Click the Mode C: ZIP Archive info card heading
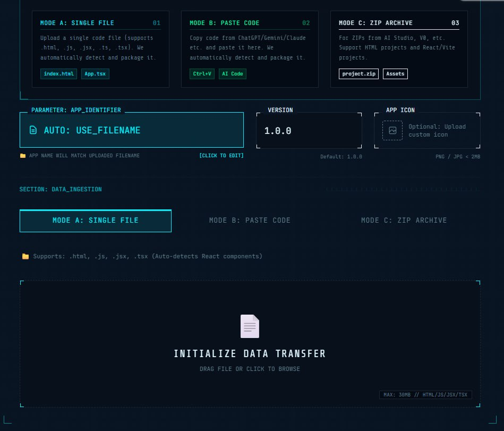This screenshot has width=504, height=431. point(375,23)
